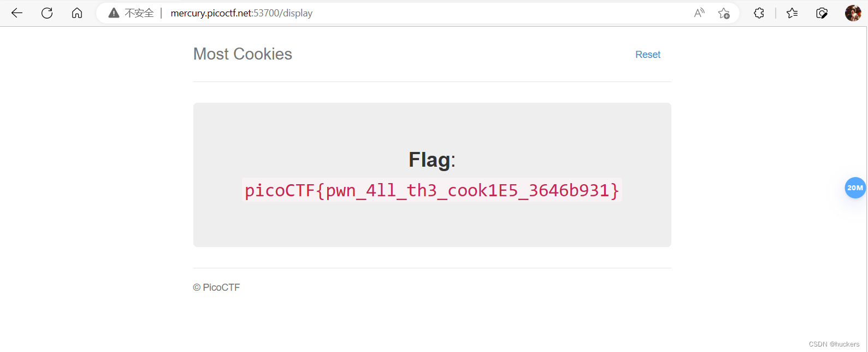868x352 pixels.
Task: Select the picoCTF flag text
Action: coord(432,190)
